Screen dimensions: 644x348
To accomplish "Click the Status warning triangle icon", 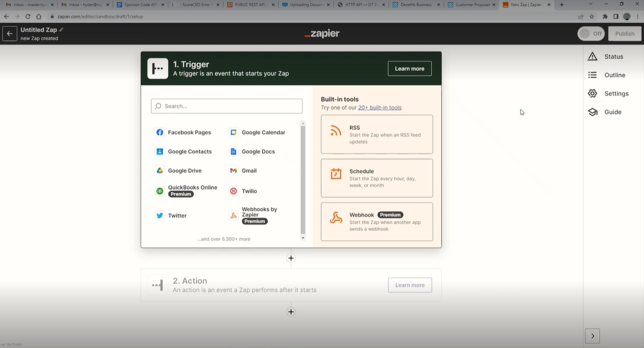I will pyautogui.click(x=593, y=56).
